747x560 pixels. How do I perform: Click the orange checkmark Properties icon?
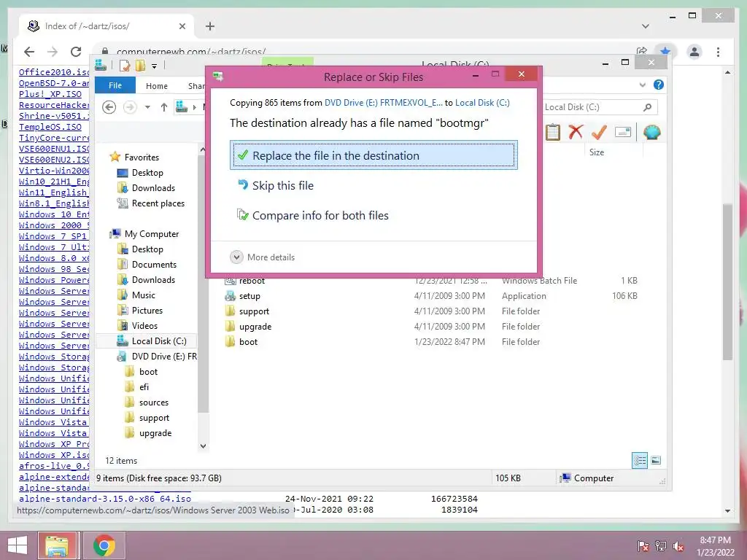point(599,132)
